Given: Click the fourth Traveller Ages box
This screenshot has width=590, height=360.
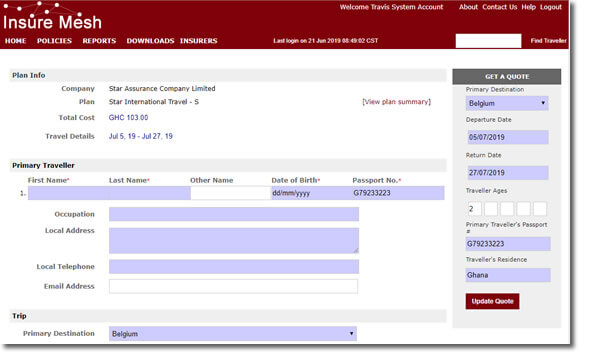Looking at the screenshot, I should pyautogui.click(x=523, y=209).
